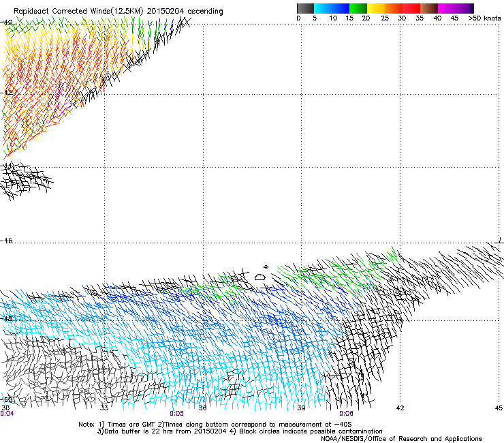Click the 'NOAA/NESDIS/Office of Research and Applications' credit
The height and width of the screenshot is (443, 504).
click(401, 439)
